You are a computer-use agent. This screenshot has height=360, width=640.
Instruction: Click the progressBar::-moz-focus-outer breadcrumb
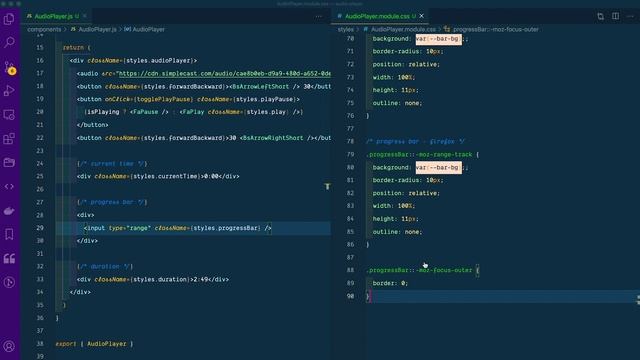coord(491,29)
